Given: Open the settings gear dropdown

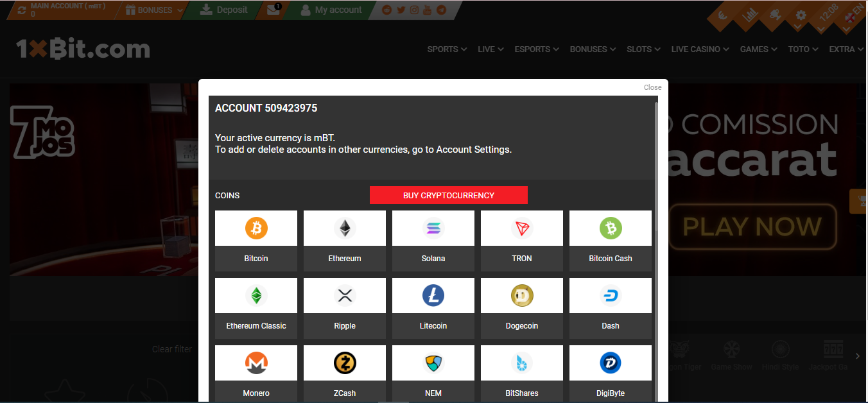Looking at the screenshot, I should tap(801, 16).
